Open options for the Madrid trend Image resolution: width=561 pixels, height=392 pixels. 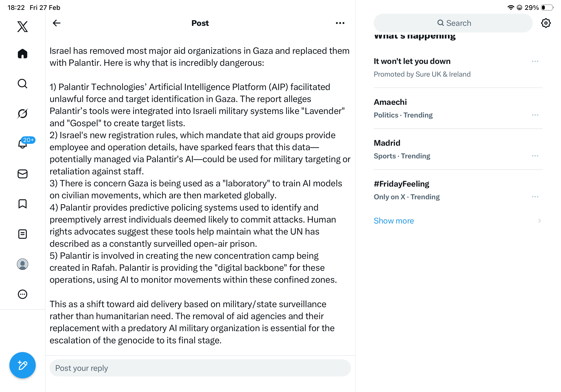pos(535,156)
